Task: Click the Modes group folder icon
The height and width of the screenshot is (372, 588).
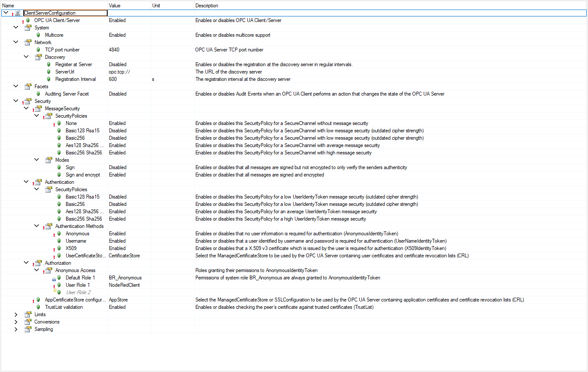Action: (x=49, y=160)
